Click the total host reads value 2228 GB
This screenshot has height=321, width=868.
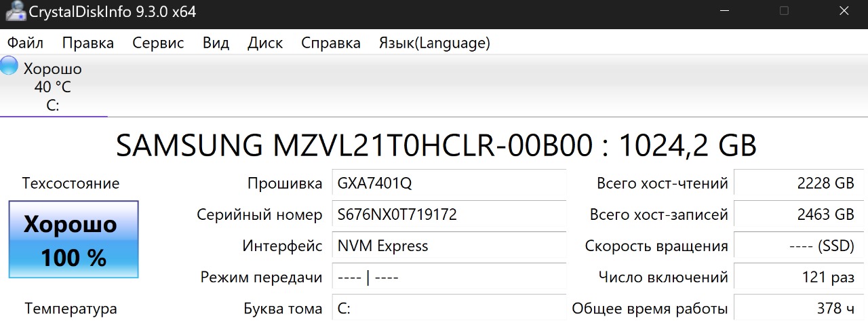pyautogui.click(x=797, y=184)
